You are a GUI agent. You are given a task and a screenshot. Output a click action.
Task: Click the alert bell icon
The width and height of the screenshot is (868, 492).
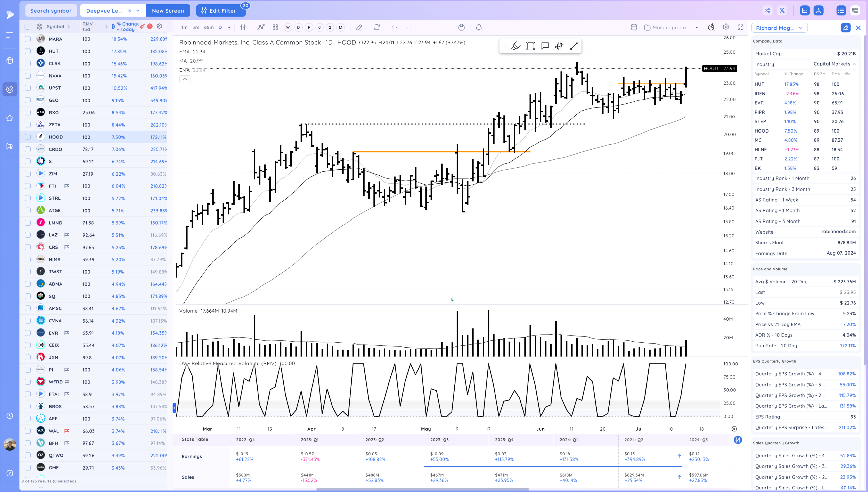pos(478,27)
